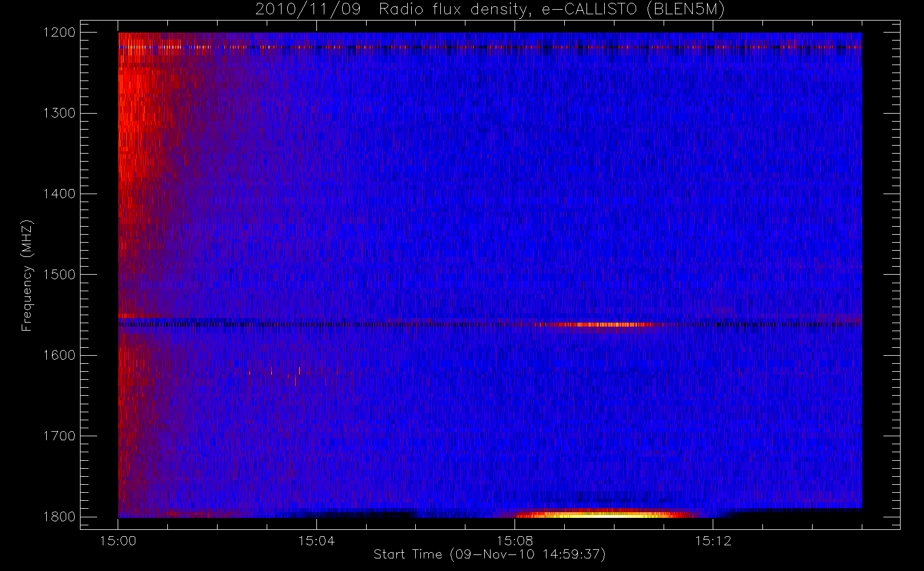The image size is (924, 571).
Task: Click the 15:12 time tick label
Action: pos(713,541)
